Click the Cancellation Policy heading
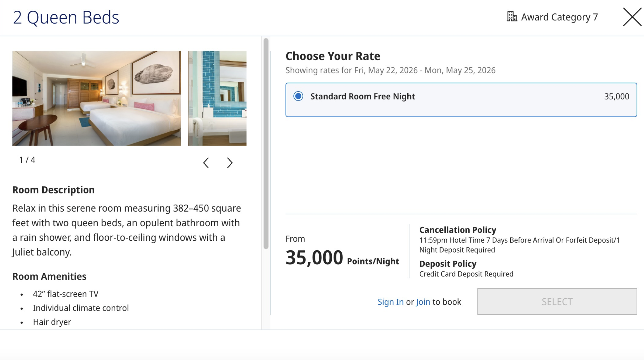 (x=458, y=230)
